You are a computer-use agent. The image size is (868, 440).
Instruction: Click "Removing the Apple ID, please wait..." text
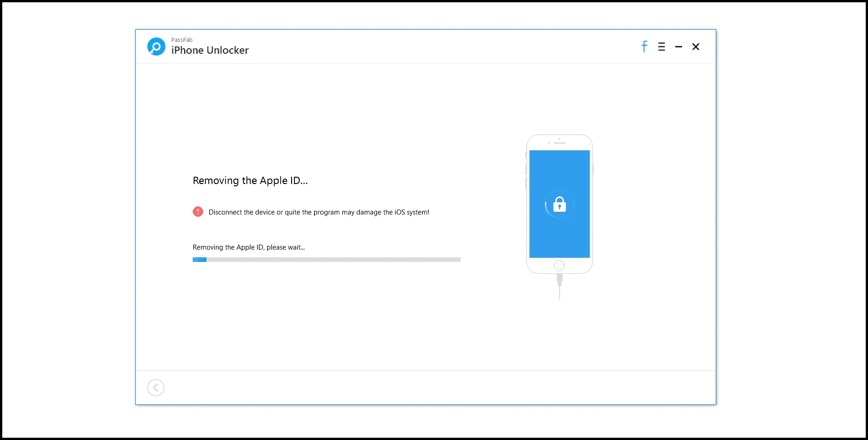click(249, 247)
